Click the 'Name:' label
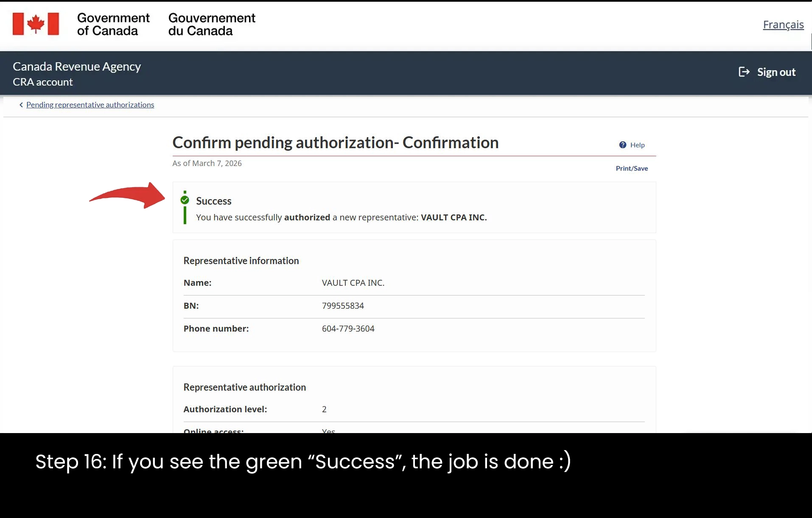This screenshot has width=812, height=518. coord(197,283)
